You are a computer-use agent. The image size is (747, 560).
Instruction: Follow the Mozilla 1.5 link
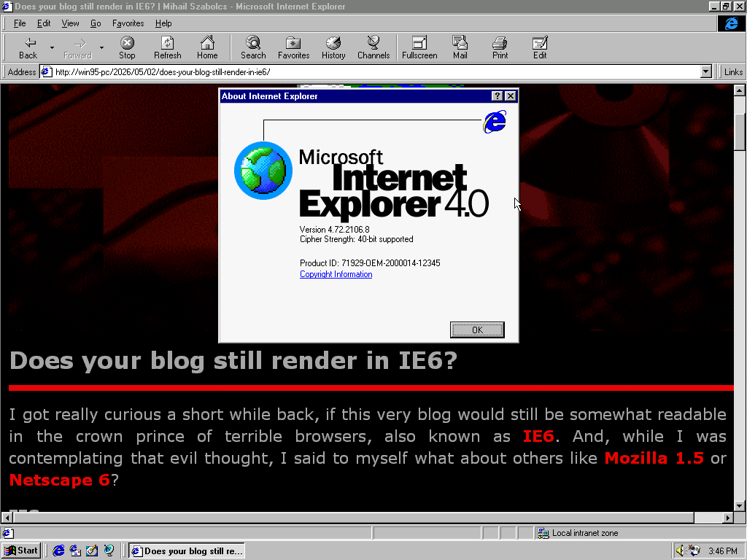tap(654, 458)
